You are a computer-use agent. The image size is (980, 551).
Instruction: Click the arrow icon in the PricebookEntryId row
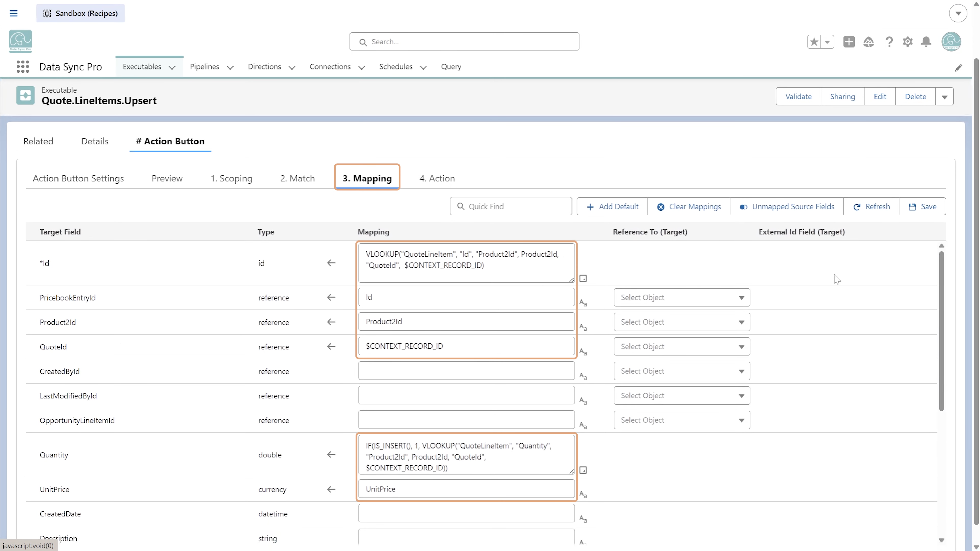tap(331, 297)
